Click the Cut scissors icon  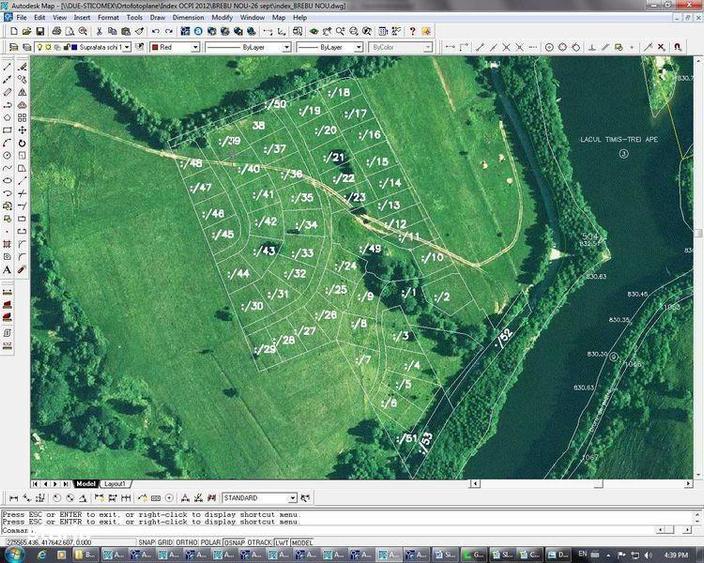pos(99,31)
